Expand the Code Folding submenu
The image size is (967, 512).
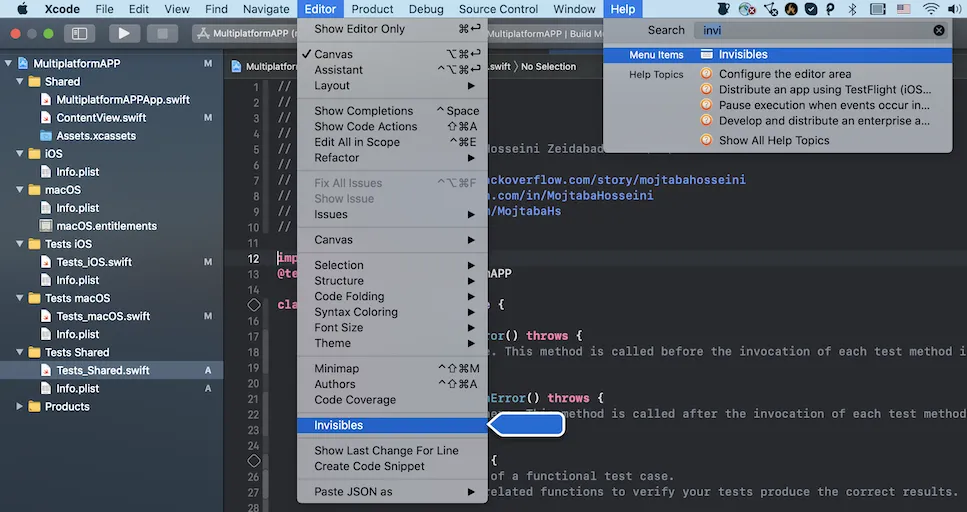coord(392,296)
